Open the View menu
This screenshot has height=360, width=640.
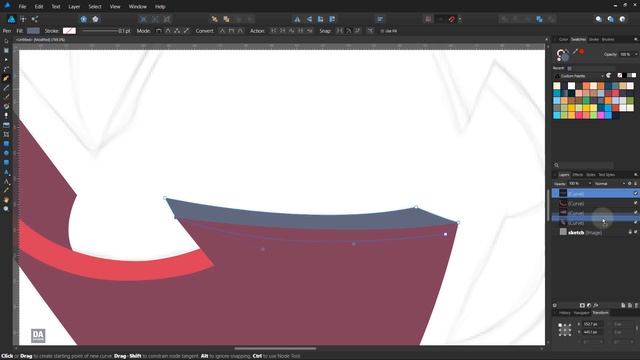pyautogui.click(x=115, y=7)
